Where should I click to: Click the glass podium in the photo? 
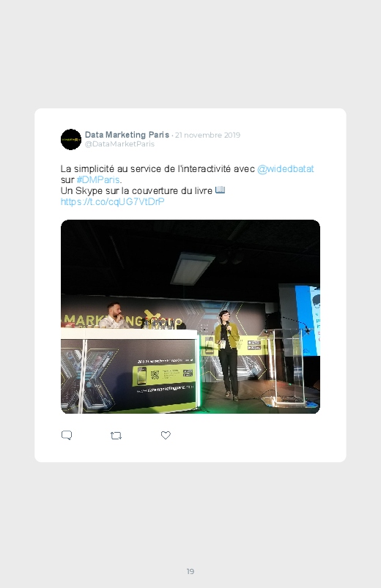point(283,368)
